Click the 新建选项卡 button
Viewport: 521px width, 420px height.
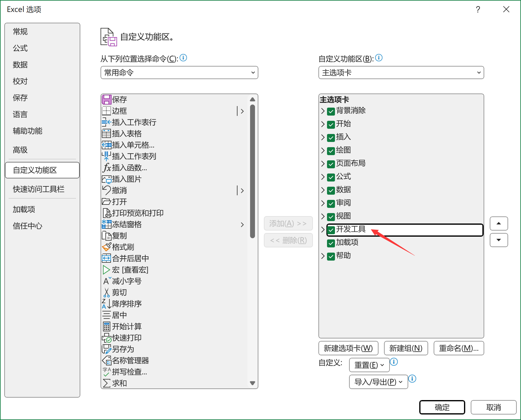tap(348, 348)
